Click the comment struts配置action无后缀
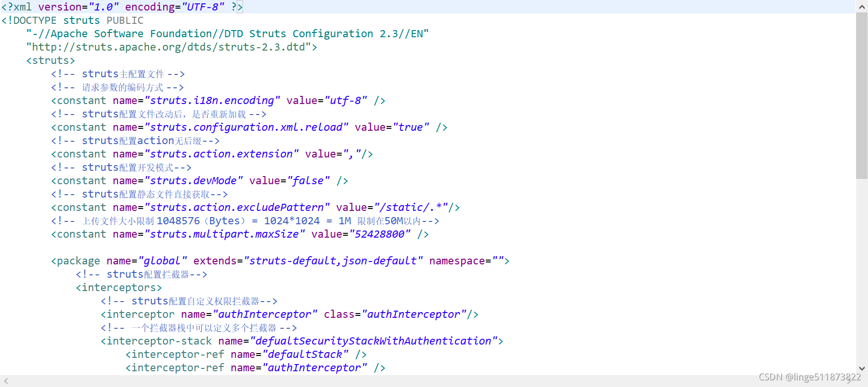 [x=135, y=141]
